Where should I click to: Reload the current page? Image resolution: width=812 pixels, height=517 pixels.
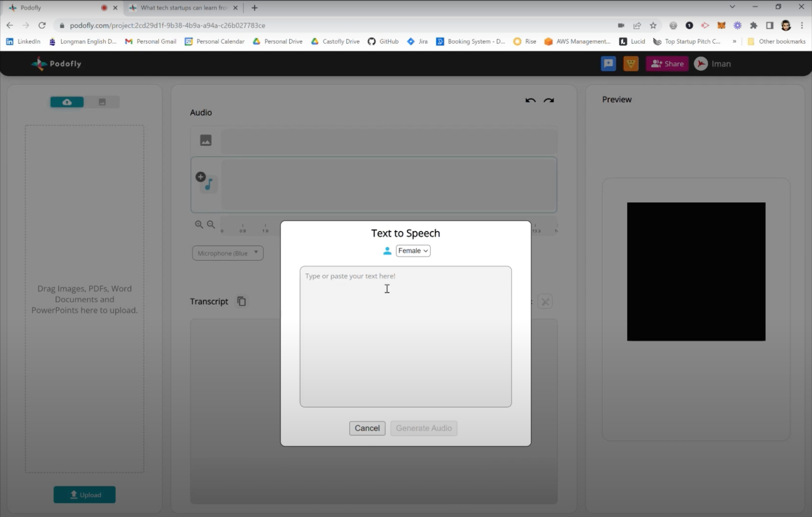[x=42, y=25]
